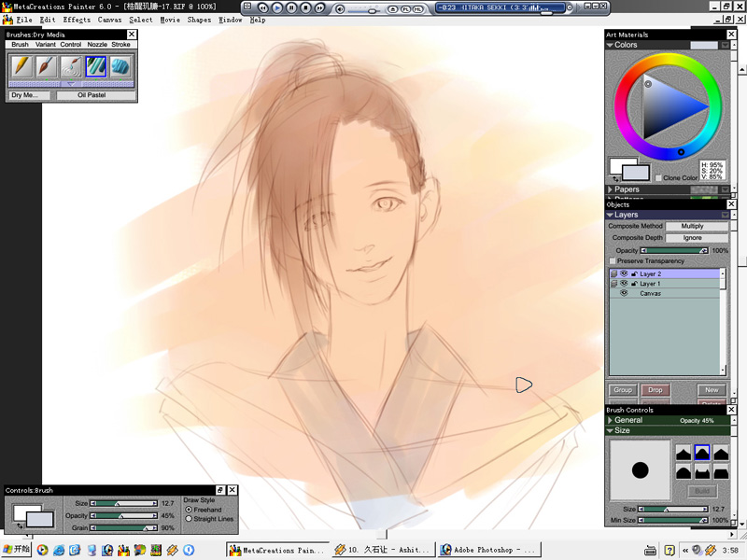
Task: Open the Nozzle menu in Brushes palette
Action: [97, 44]
